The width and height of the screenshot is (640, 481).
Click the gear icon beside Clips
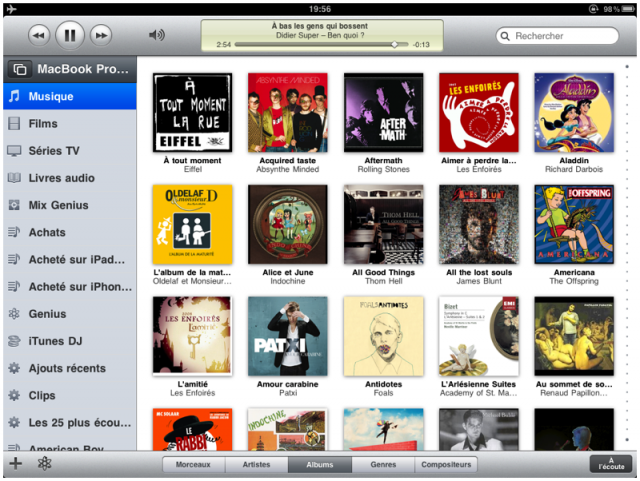14,395
